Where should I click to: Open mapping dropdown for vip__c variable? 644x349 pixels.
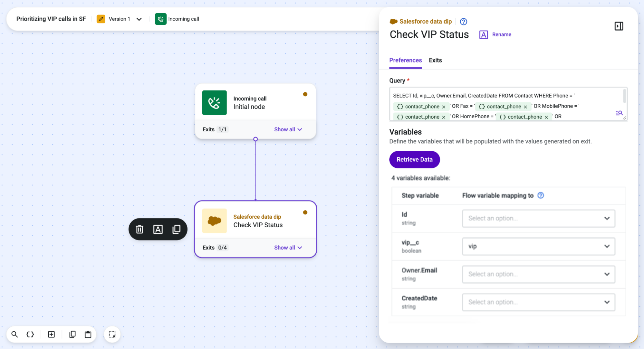538,246
